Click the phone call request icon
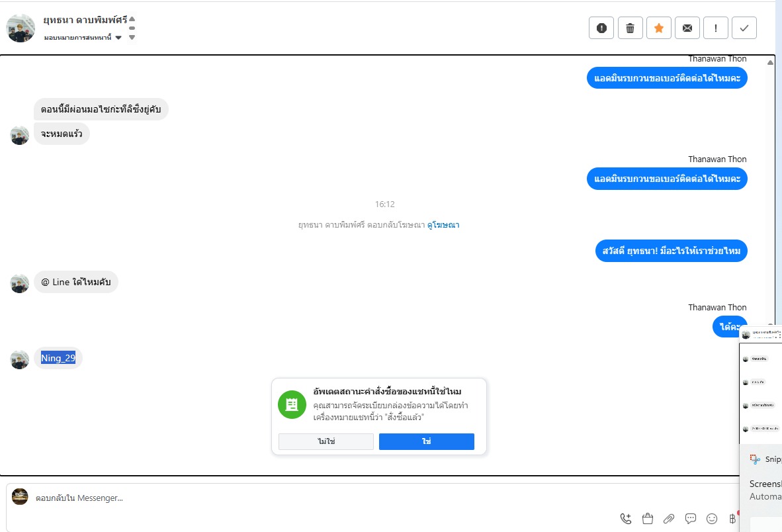The height and width of the screenshot is (532, 782). point(626,519)
